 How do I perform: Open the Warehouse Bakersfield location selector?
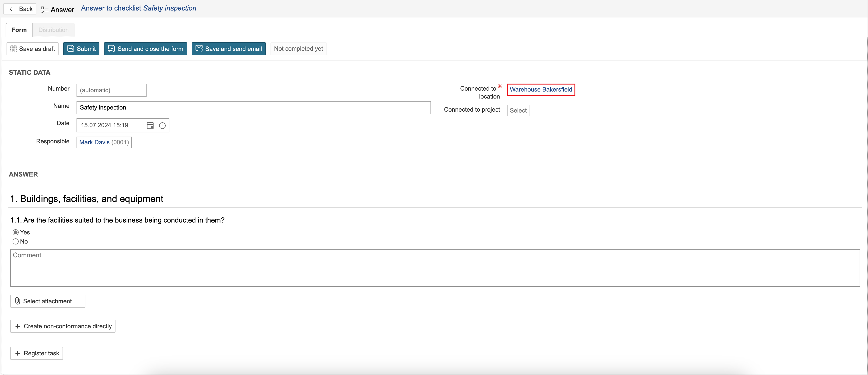pos(540,89)
